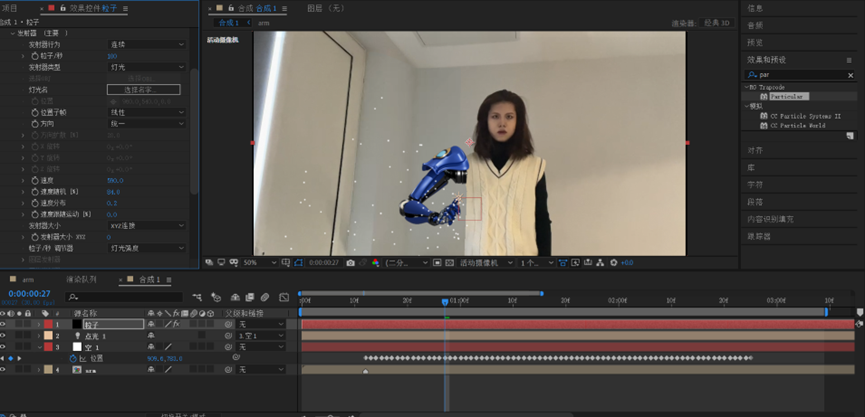Click the pixel aspect ratio correction icon

563,263
